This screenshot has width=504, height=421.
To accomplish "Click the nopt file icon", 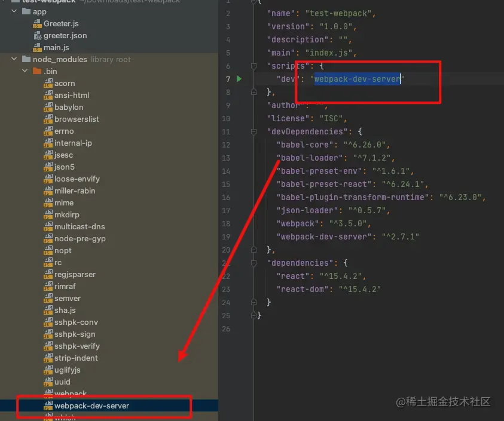I will [48, 250].
